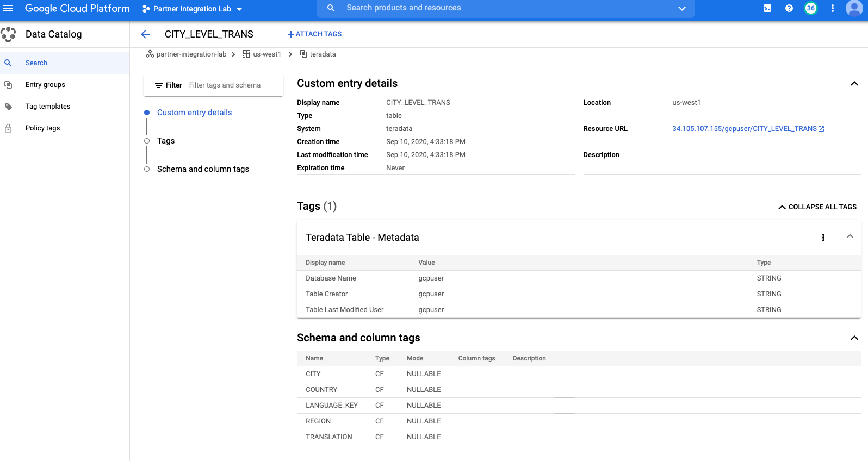Click the Location value us-west1
The height and width of the screenshot is (461, 868).
(686, 103)
